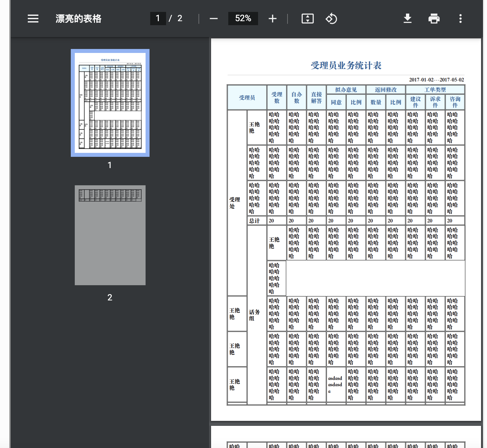The height and width of the screenshot is (448, 487).
Task: Print the 漂亮的表格 document
Action: pyautogui.click(x=434, y=19)
